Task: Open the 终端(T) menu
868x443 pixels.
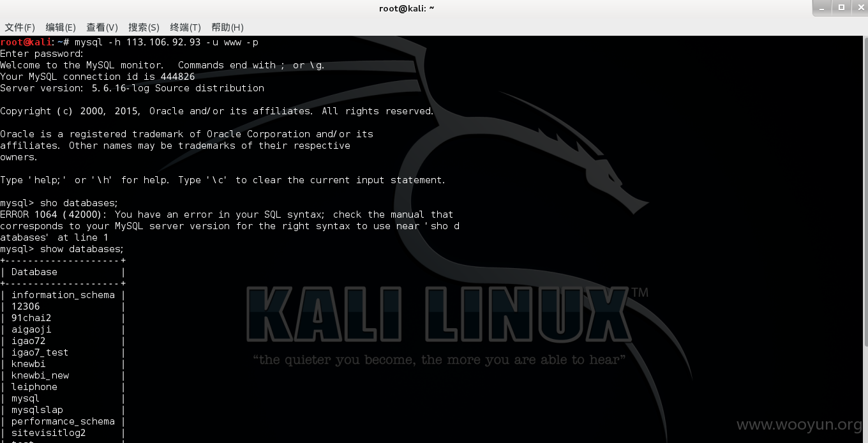Action: [185, 27]
